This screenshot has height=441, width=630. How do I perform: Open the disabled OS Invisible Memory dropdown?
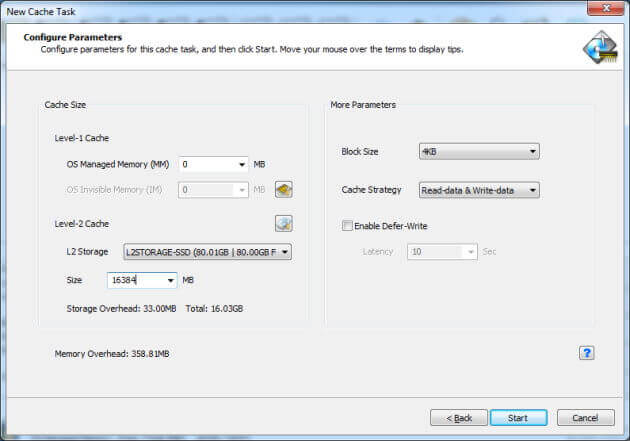pyautogui.click(x=213, y=190)
